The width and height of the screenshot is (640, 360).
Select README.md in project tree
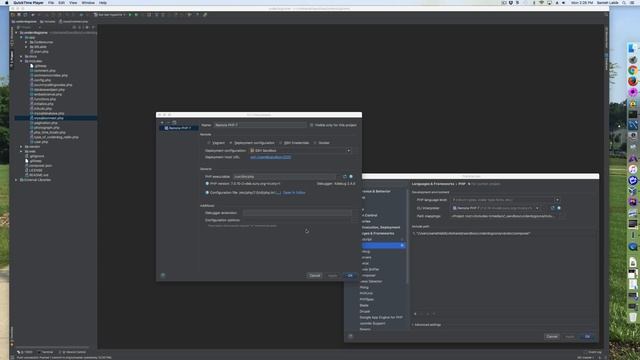point(38,175)
